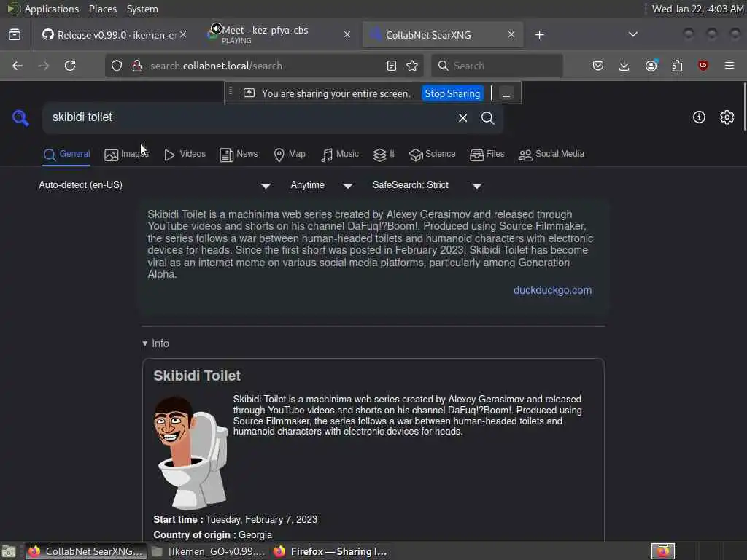Select the Videos search category
Image resolution: width=747 pixels, height=560 pixels.
tap(185, 155)
